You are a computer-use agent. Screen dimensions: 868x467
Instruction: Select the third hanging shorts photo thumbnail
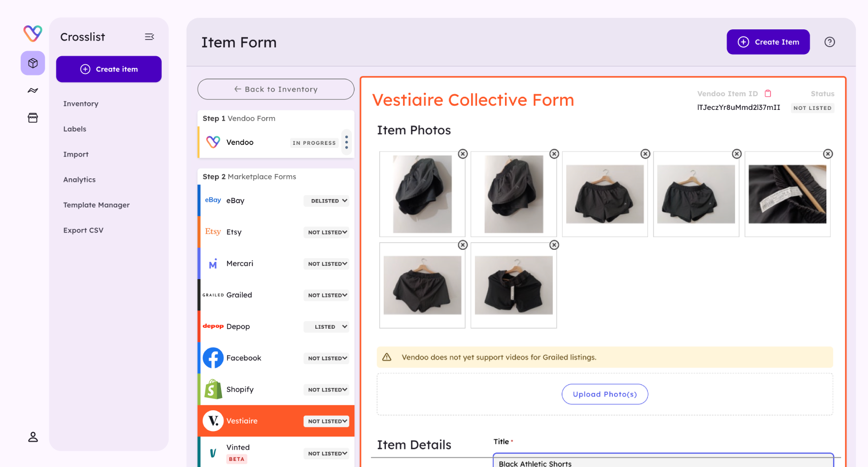point(605,194)
